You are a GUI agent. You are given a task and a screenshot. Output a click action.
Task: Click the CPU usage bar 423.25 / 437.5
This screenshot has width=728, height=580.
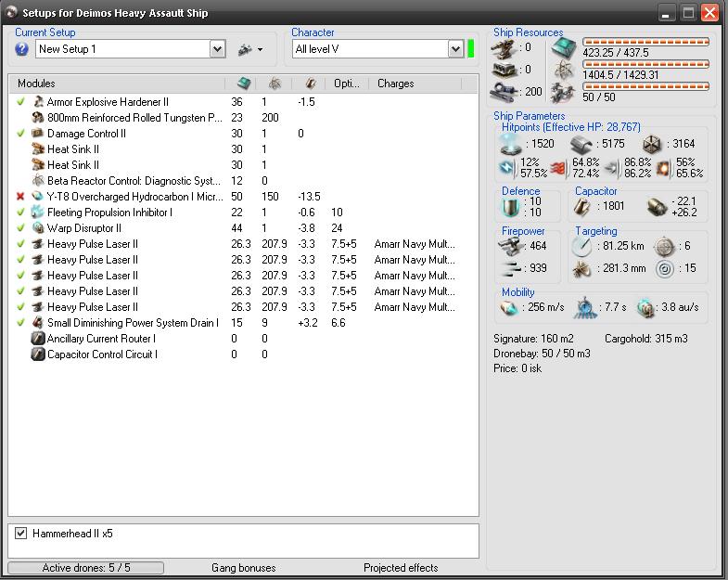(x=645, y=42)
